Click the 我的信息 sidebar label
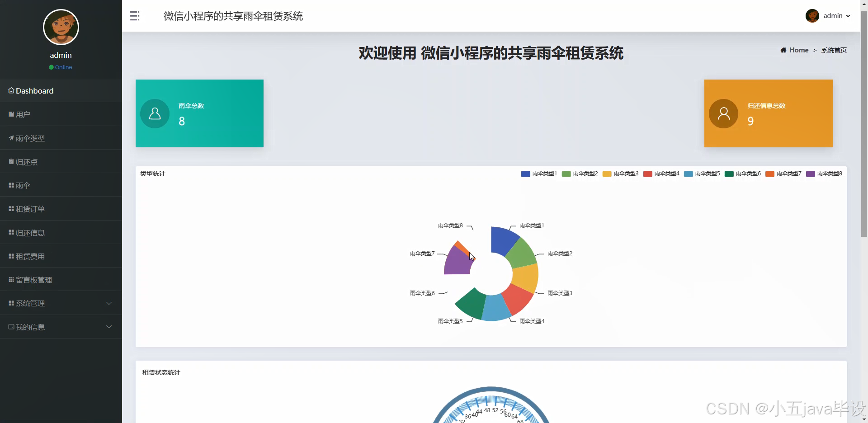The width and height of the screenshot is (868, 423). coord(30,327)
